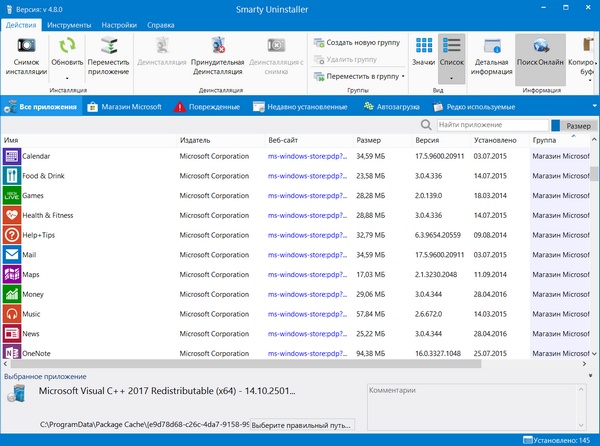This screenshot has width=600, height=446.
Task: Switch to the Магазин Microsoft filter tab
Action: [124, 106]
